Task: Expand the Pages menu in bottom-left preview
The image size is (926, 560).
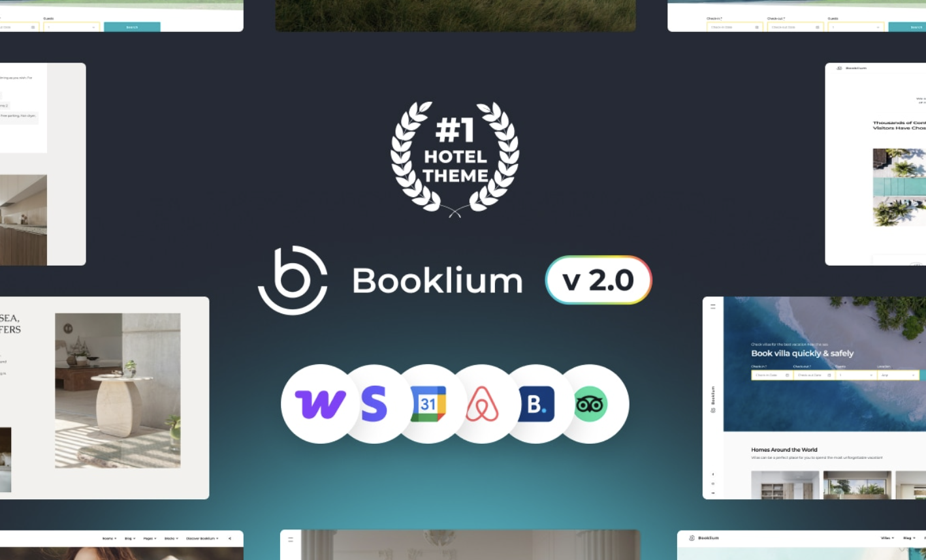Action: pos(150,538)
